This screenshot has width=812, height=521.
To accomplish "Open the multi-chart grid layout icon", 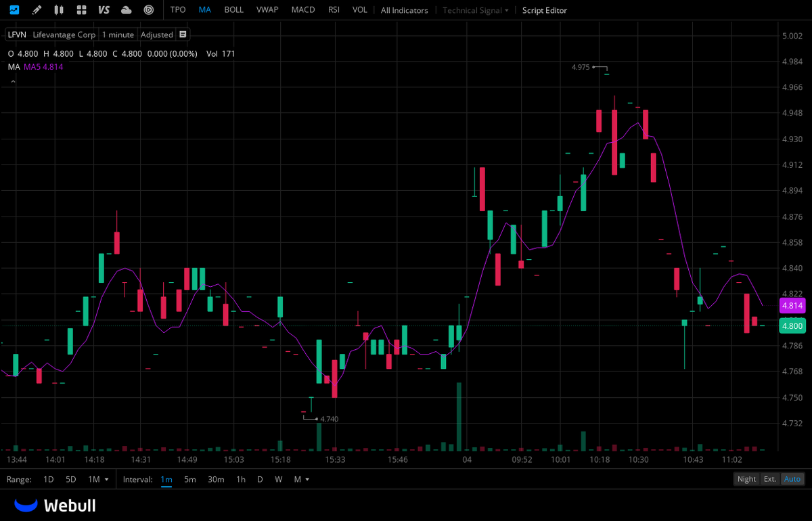I will pos(81,10).
